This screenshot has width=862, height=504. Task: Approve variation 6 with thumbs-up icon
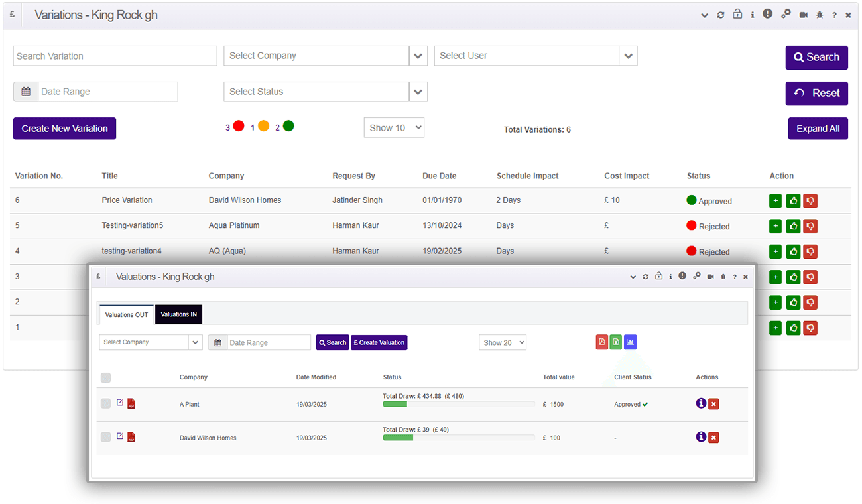(793, 201)
